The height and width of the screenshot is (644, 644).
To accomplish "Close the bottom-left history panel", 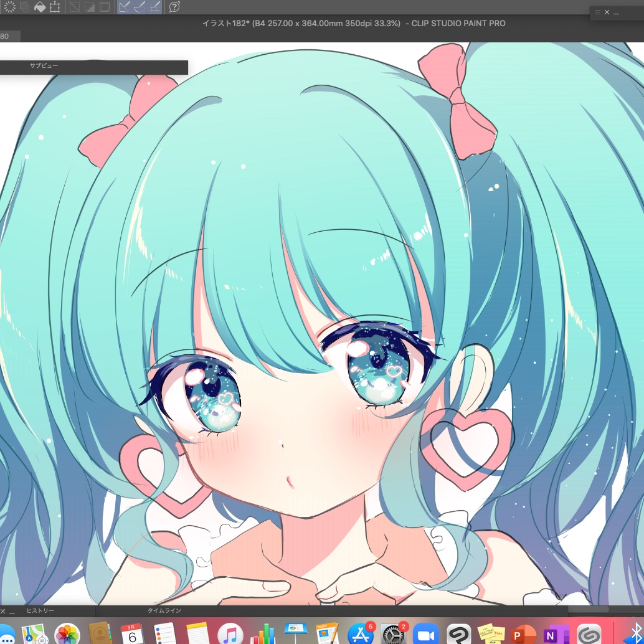I will click(3, 612).
